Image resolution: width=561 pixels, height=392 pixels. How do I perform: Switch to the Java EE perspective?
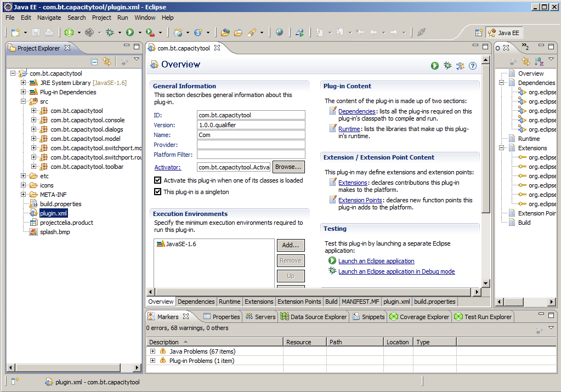(x=504, y=33)
